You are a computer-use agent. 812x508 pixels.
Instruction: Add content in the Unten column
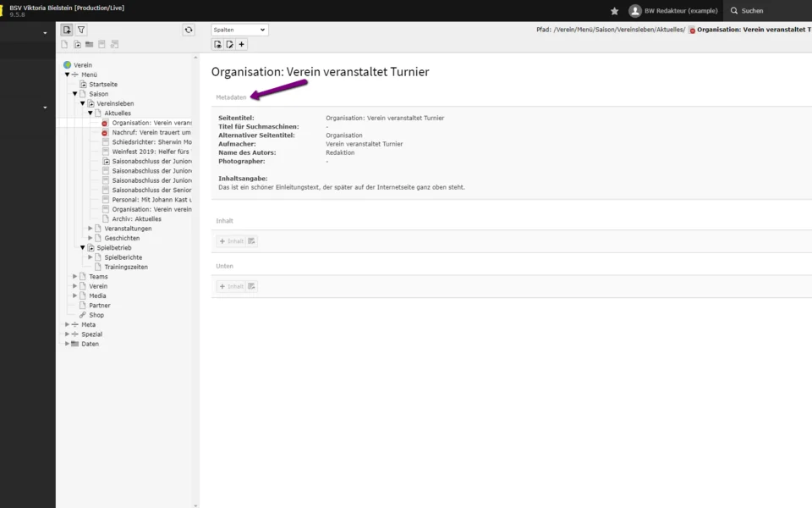click(231, 287)
